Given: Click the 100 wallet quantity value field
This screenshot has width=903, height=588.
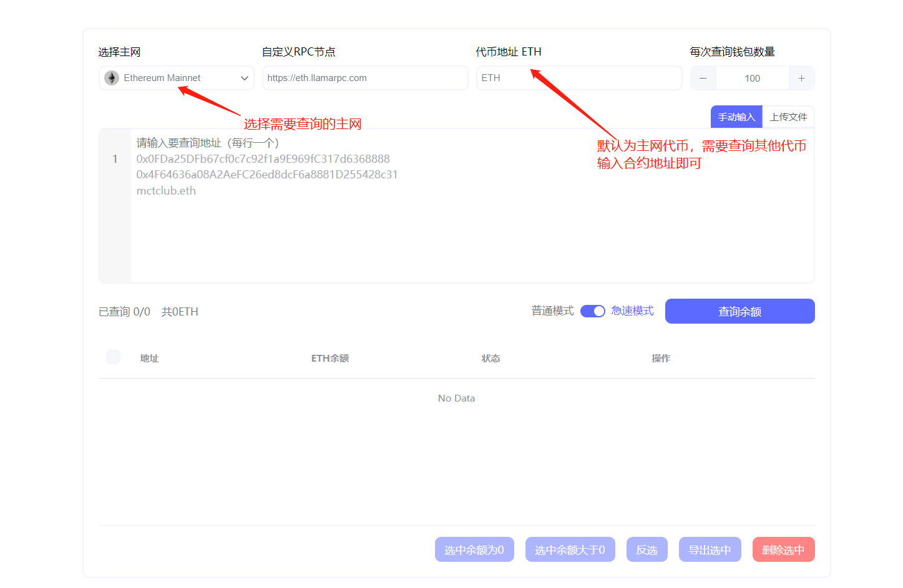Looking at the screenshot, I should tap(752, 77).
